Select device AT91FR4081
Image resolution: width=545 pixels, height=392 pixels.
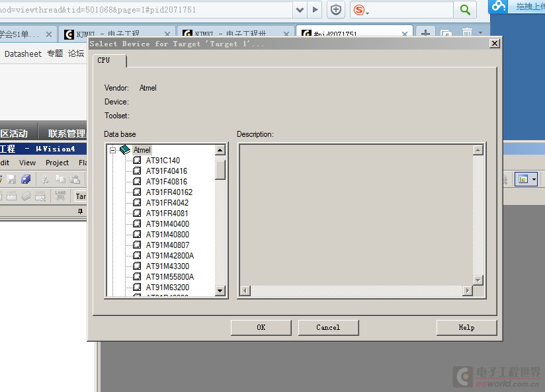pos(167,214)
